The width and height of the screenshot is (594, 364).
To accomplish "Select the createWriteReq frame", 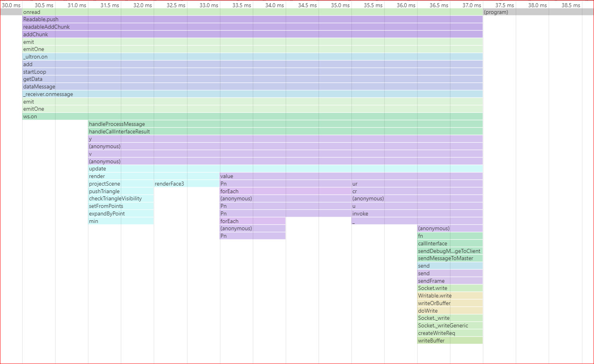I will click(450, 333).
